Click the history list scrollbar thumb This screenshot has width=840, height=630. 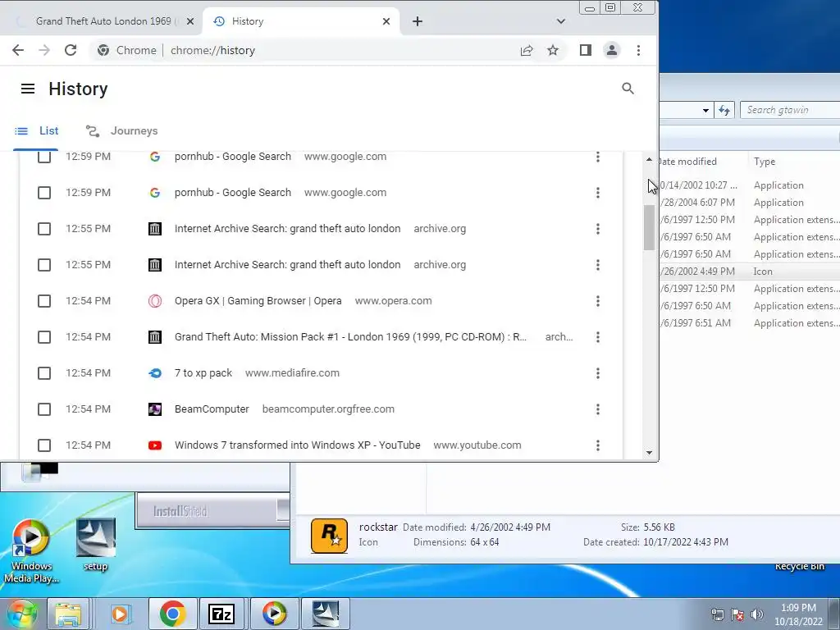tap(650, 228)
